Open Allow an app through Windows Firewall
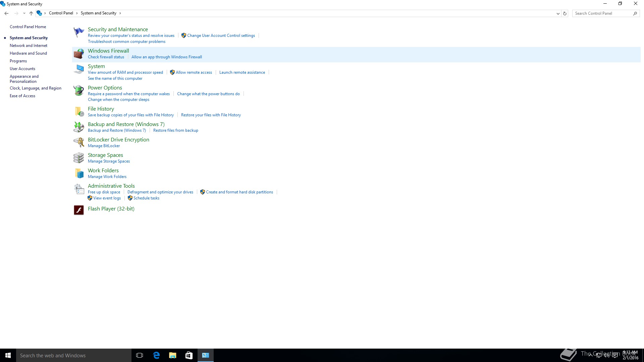This screenshot has width=644, height=362. coord(166,57)
